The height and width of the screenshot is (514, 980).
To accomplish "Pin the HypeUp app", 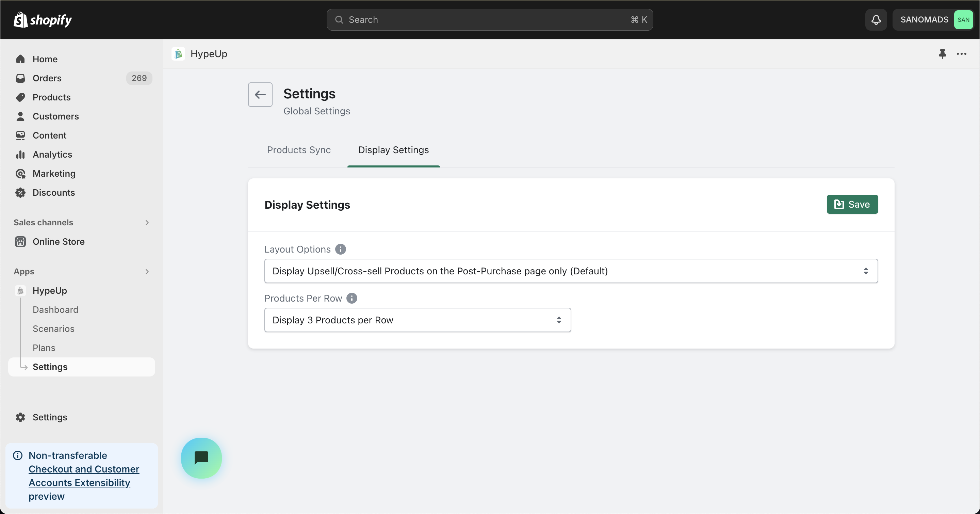I will click(942, 54).
